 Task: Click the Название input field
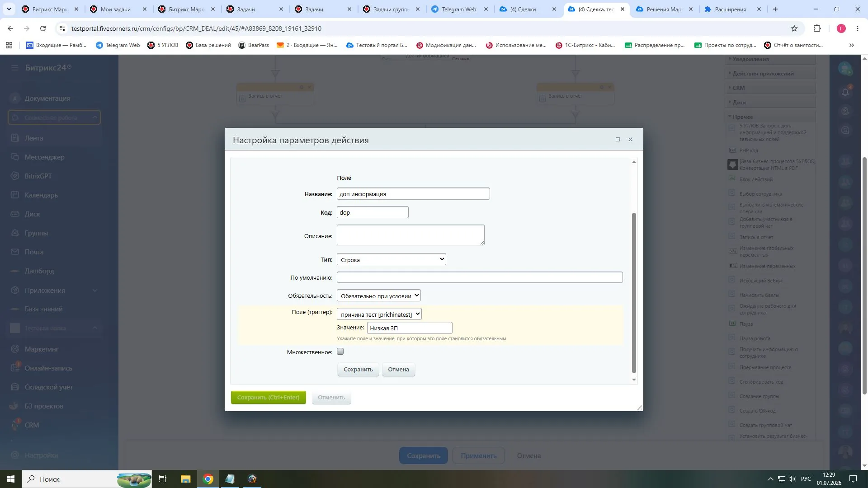point(413,194)
